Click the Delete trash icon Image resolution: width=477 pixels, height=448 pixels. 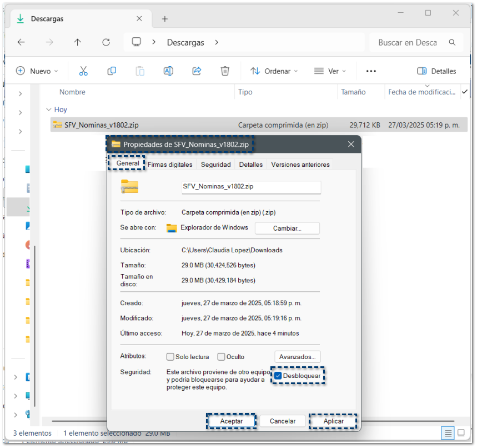(225, 71)
